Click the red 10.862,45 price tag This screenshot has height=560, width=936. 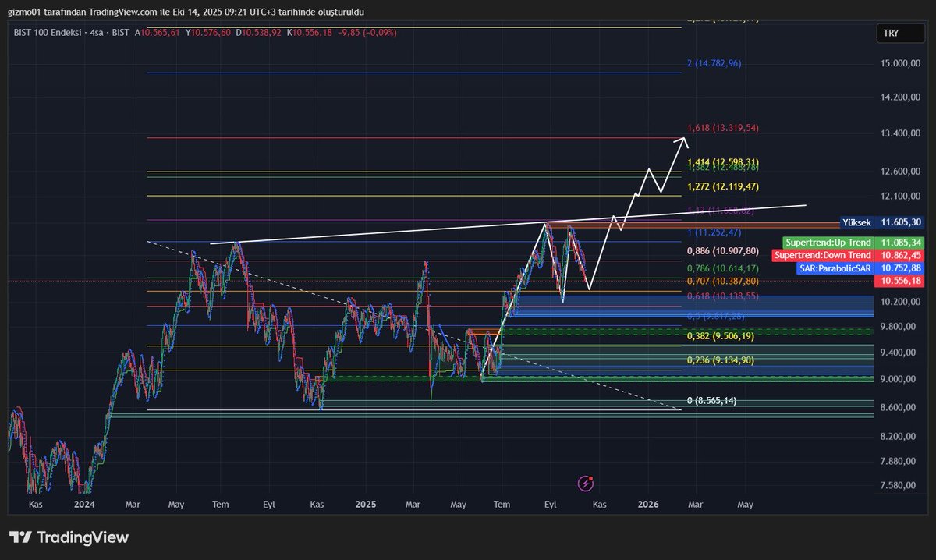coord(899,255)
